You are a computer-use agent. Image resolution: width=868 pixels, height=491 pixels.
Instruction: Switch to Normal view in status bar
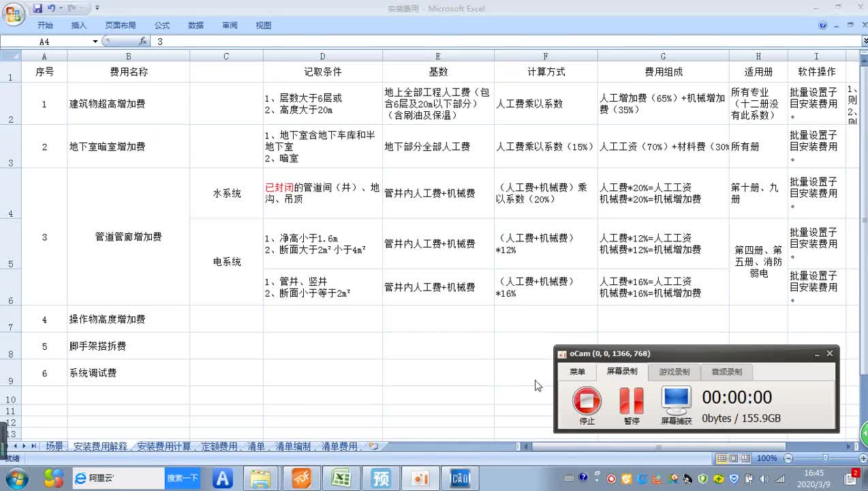722,458
